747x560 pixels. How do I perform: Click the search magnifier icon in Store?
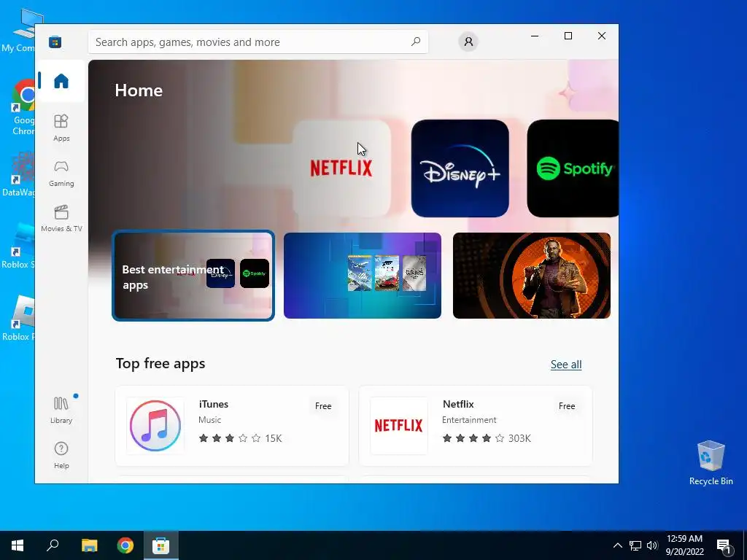coord(415,42)
